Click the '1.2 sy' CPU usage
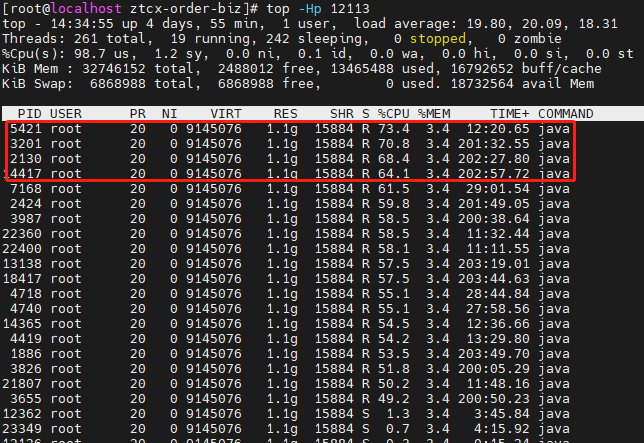The height and width of the screenshot is (443, 644). pyautogui.click(x=181, y=54)
